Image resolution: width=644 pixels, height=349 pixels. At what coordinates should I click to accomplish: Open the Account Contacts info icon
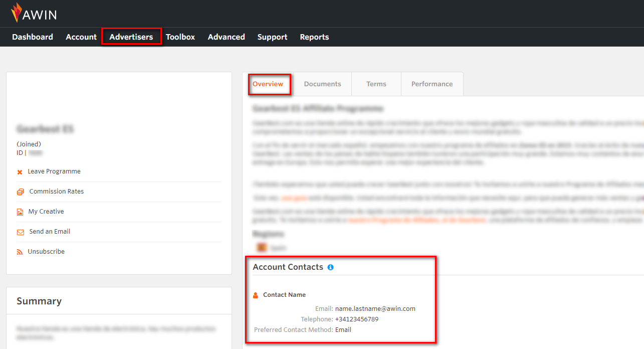coord(330,267)
